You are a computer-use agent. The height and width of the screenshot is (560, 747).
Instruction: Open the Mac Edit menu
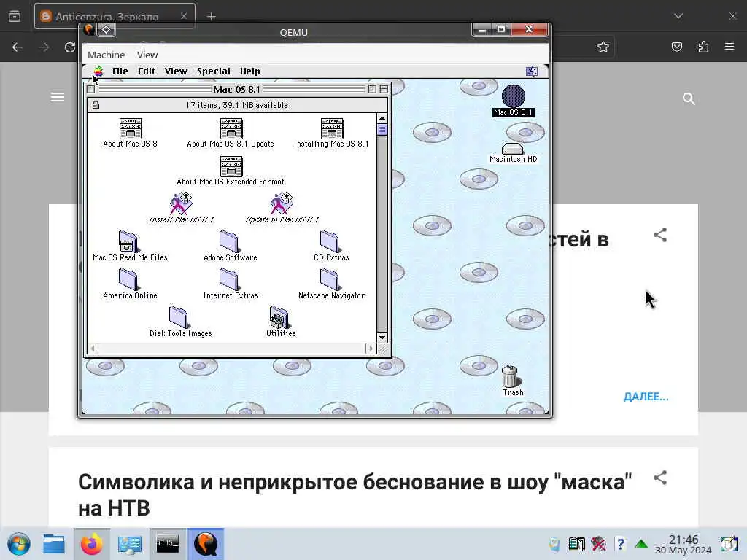(147, 71)
